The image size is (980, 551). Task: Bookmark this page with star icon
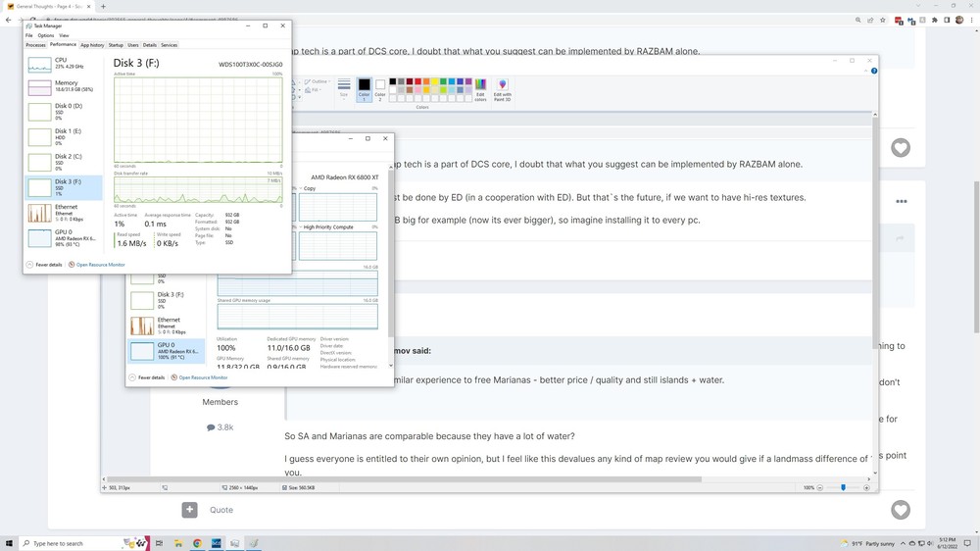tap(883, 20)
